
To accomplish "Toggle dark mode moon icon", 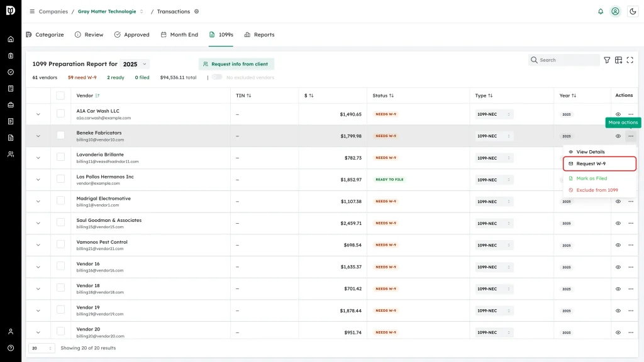I will [633, 11].
